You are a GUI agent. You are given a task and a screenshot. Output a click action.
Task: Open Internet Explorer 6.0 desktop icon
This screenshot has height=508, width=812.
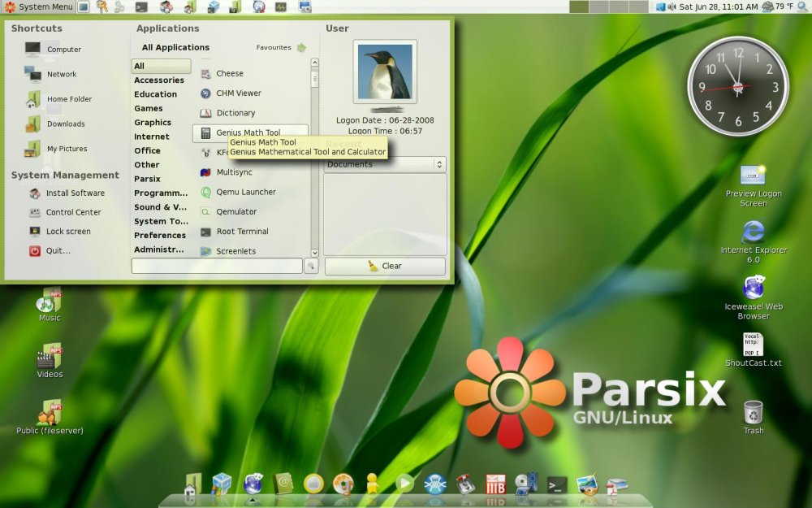pos(754,241)
